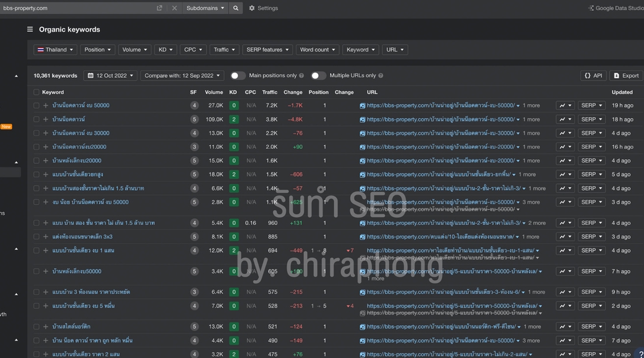
Task: Open the trend chart for บ้านน็อคดาวน์ งบ 30000
Action: coord(565,133)
